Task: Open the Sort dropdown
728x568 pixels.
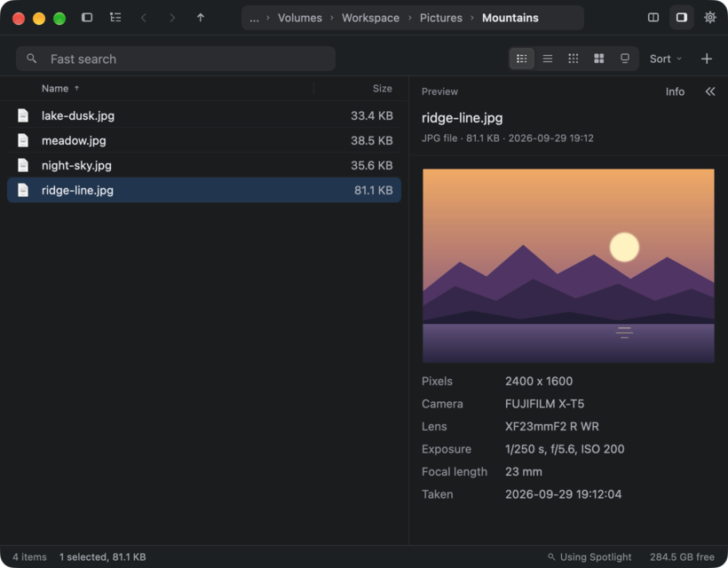Action: click(x=665, y=59)
